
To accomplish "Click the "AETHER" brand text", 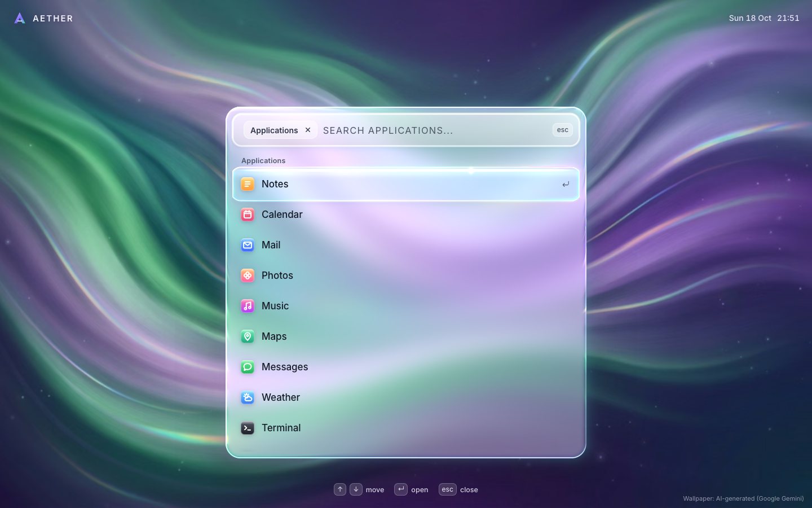I will point(53,19).
